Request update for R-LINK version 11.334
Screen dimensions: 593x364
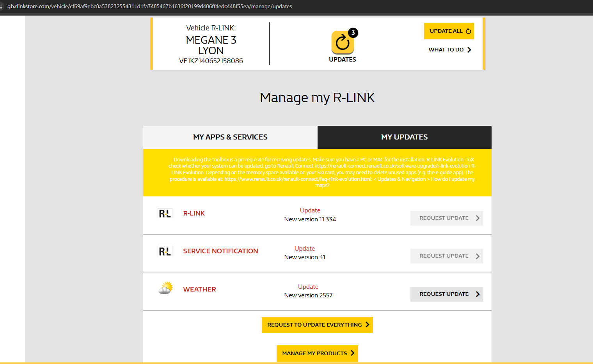446,218
